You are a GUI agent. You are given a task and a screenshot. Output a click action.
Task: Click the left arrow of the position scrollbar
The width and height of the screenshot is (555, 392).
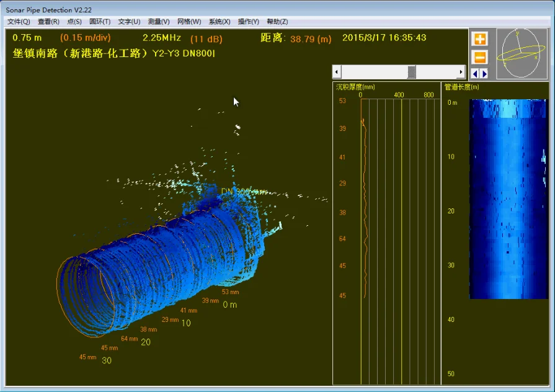336,71
